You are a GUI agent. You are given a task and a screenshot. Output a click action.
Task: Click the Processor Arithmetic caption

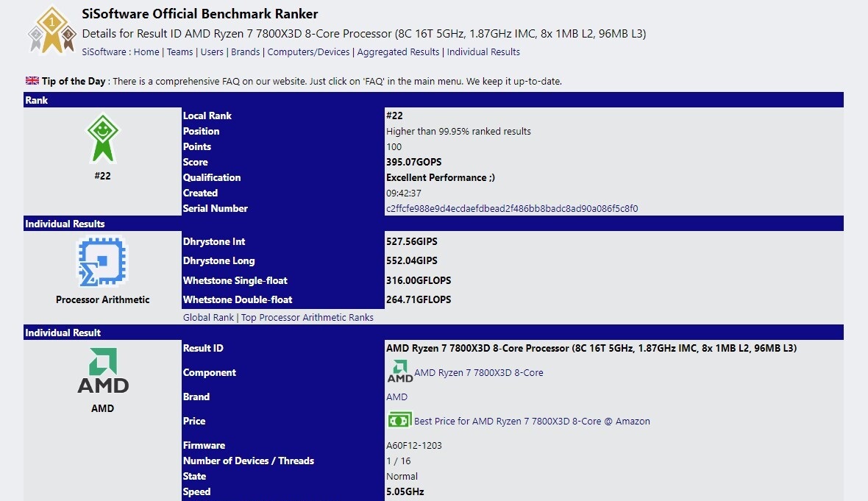click(102, 299)
